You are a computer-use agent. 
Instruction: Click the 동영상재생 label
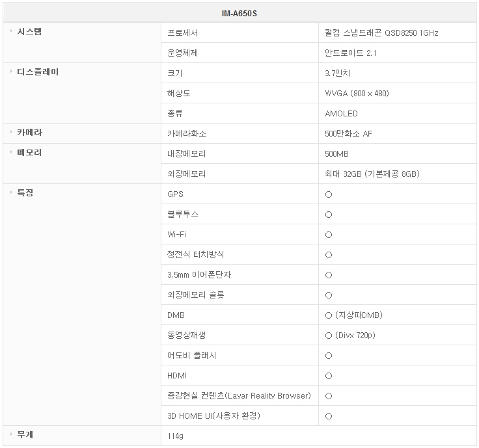tap(186, 335)
